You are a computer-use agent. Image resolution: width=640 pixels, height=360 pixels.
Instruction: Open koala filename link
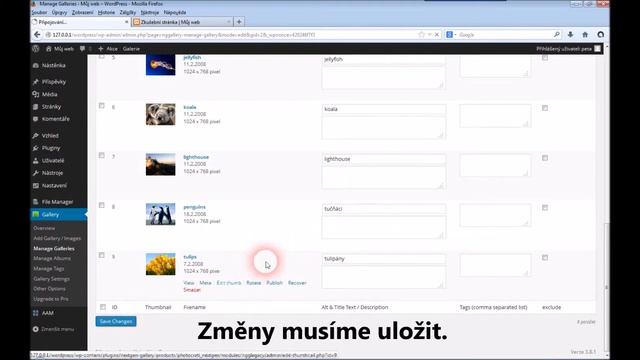pyautogui.click(x=190, y=107)
